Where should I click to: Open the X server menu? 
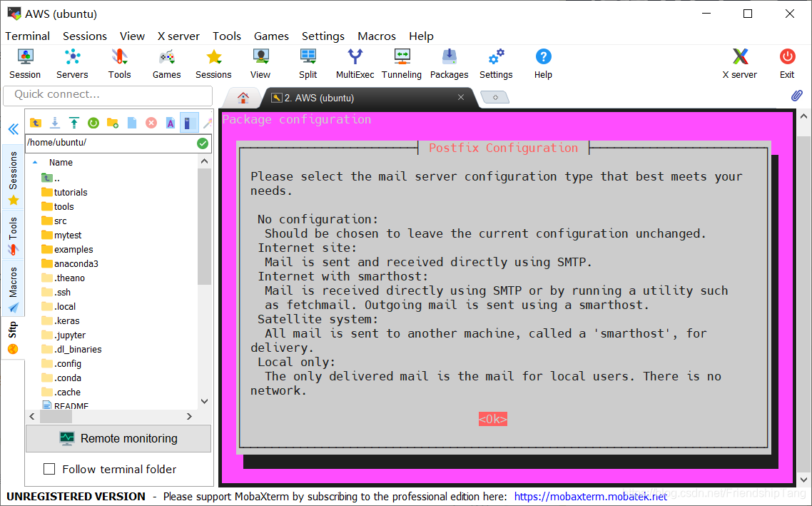(x=178, y=36)
